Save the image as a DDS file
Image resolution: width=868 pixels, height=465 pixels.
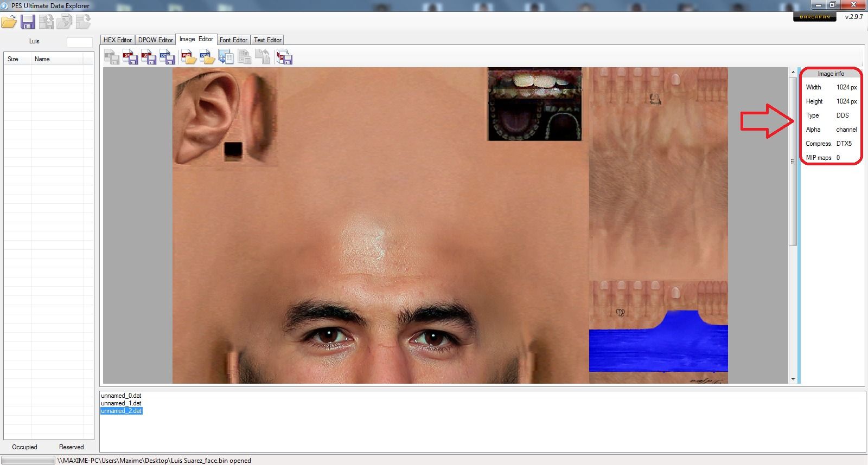point(167,57)
